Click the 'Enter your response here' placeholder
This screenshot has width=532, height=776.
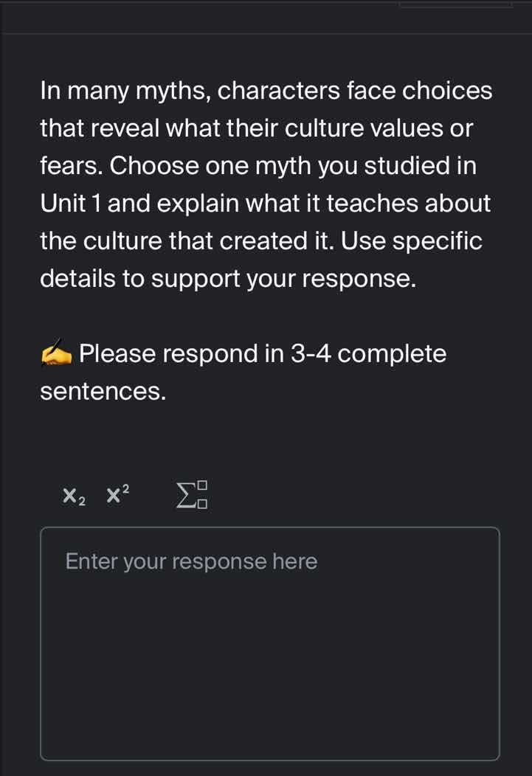point(191,562)
